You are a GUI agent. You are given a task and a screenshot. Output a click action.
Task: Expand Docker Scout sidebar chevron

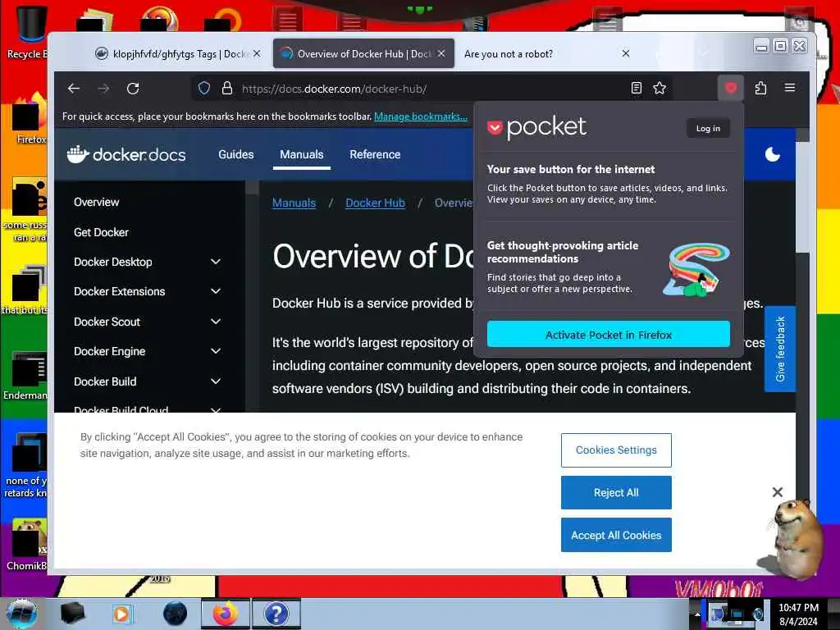(216, 322)
